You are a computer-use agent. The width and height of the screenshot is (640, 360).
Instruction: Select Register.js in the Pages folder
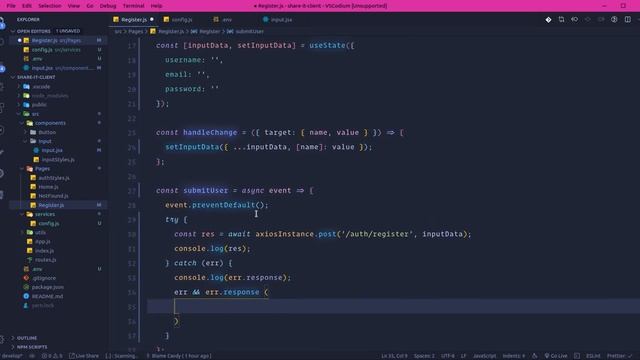51,205
